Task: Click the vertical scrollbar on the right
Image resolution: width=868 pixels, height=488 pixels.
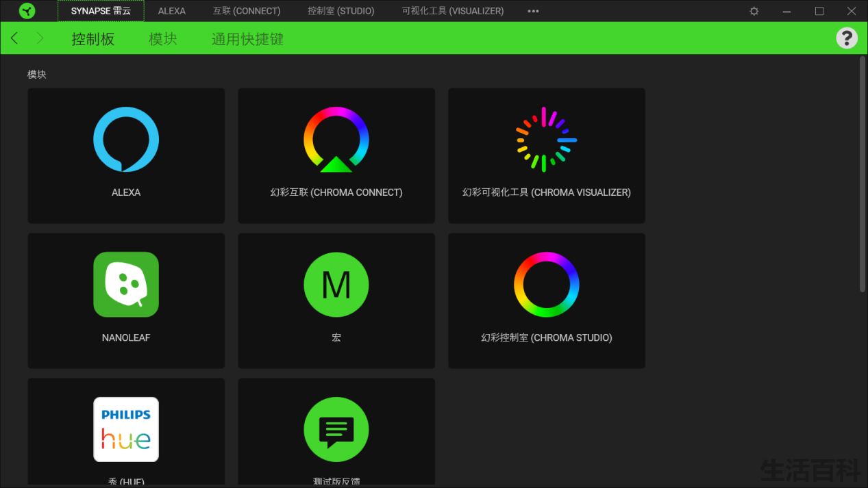Action: point(863,175)
